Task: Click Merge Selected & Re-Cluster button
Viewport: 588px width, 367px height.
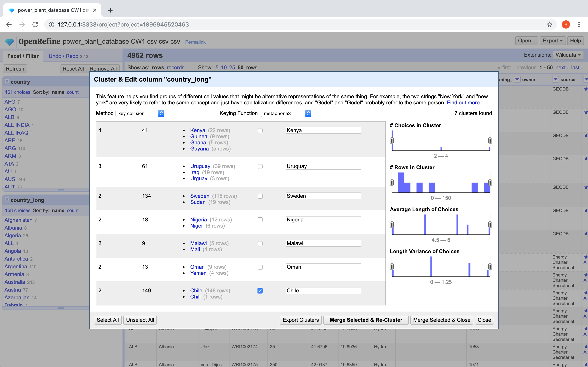Action: click(366, 320)
